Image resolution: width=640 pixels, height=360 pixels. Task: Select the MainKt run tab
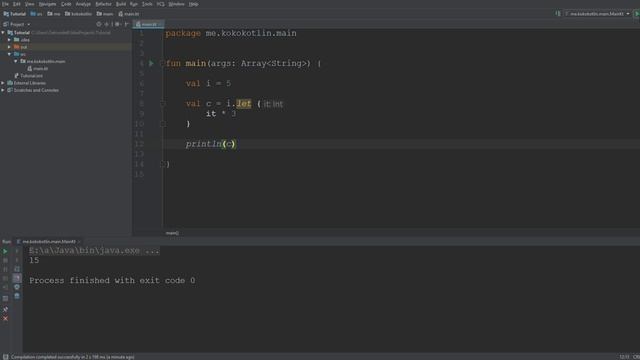coord(48,242)
